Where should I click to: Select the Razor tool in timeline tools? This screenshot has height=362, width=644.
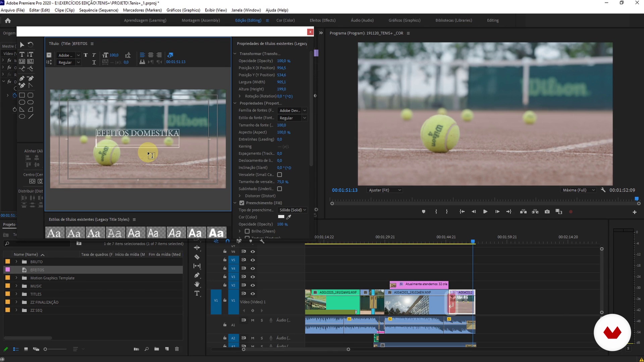(197, 257)
